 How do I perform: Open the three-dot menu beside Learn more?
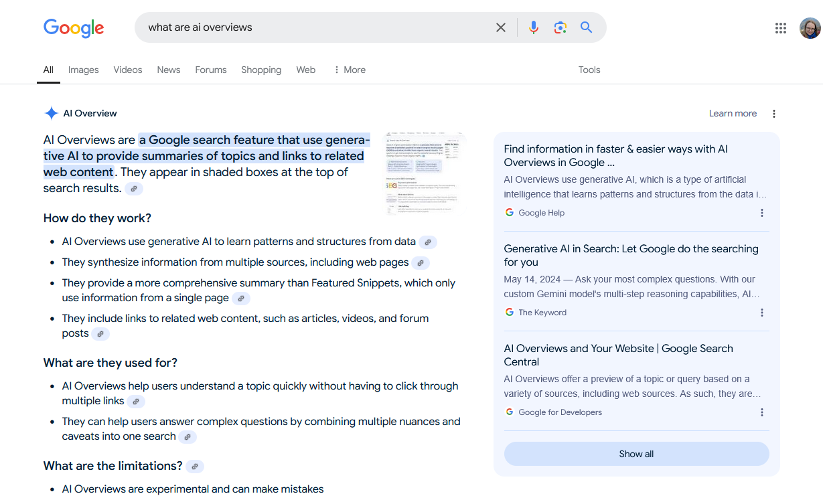[774, 113]
